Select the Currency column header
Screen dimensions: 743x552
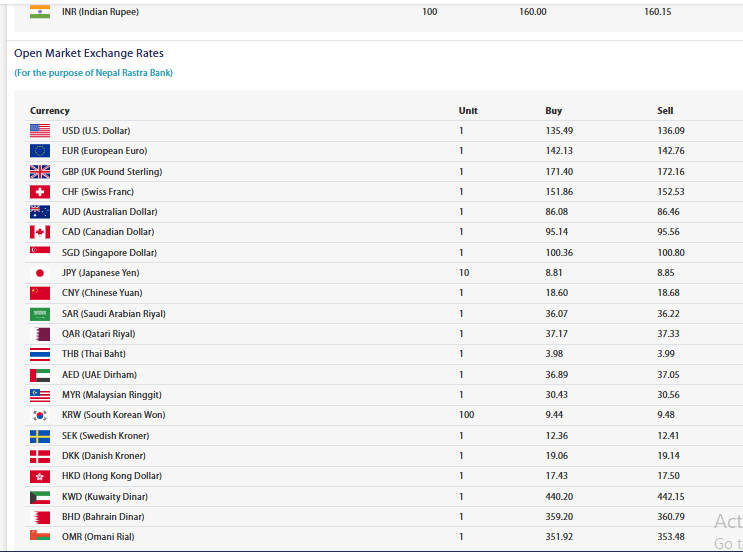50,111
